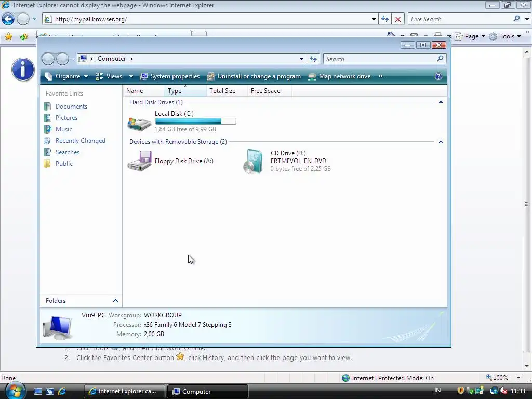Click Computer breadcrumb in address bar

(112, 59)
